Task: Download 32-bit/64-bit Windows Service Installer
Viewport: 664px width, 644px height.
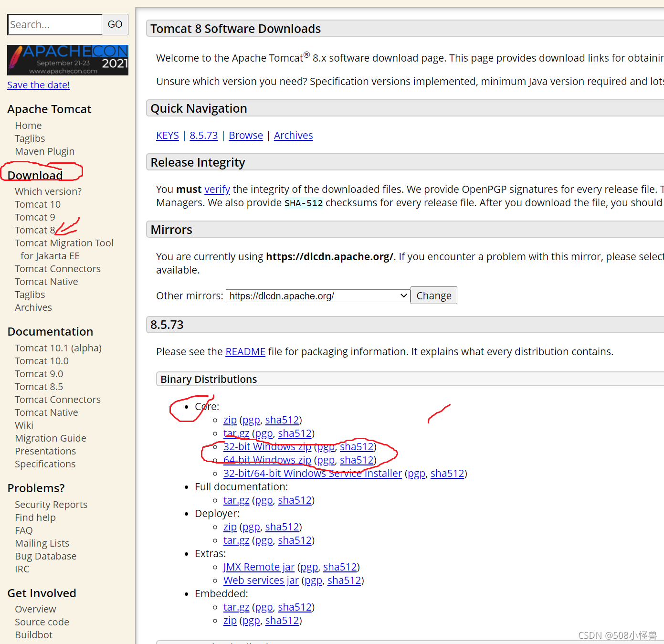Action: click(x=313, y=474)
